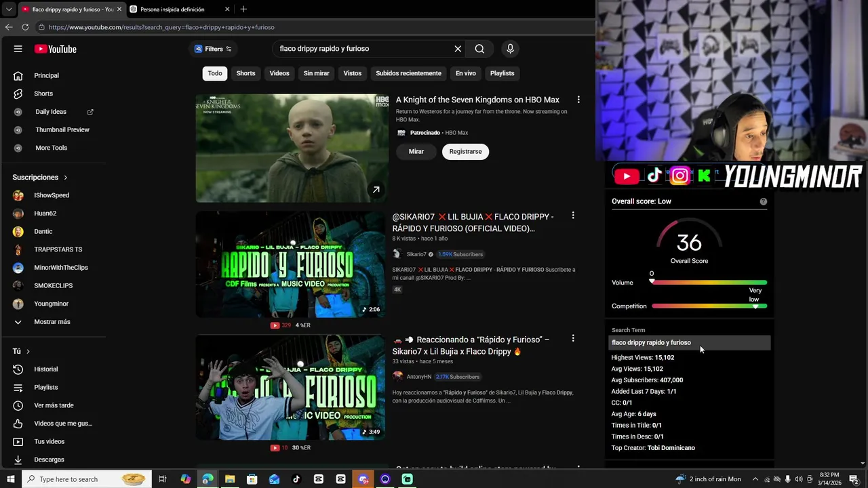This screenshot has height=488, width=868.
Task: Click the weather '2 inch of rain Mon' widget
Action: coord(708,479)
